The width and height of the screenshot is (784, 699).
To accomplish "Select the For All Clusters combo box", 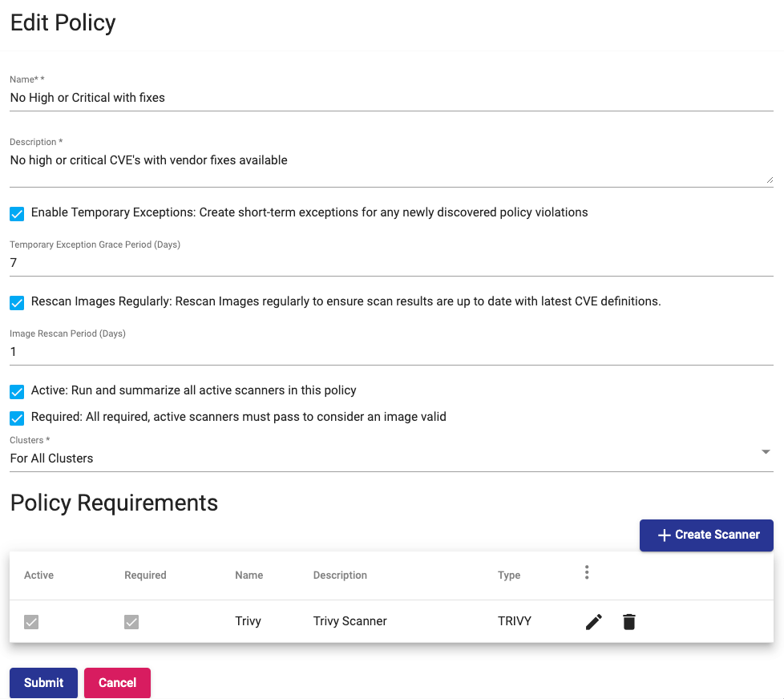I will coord(385,459).
